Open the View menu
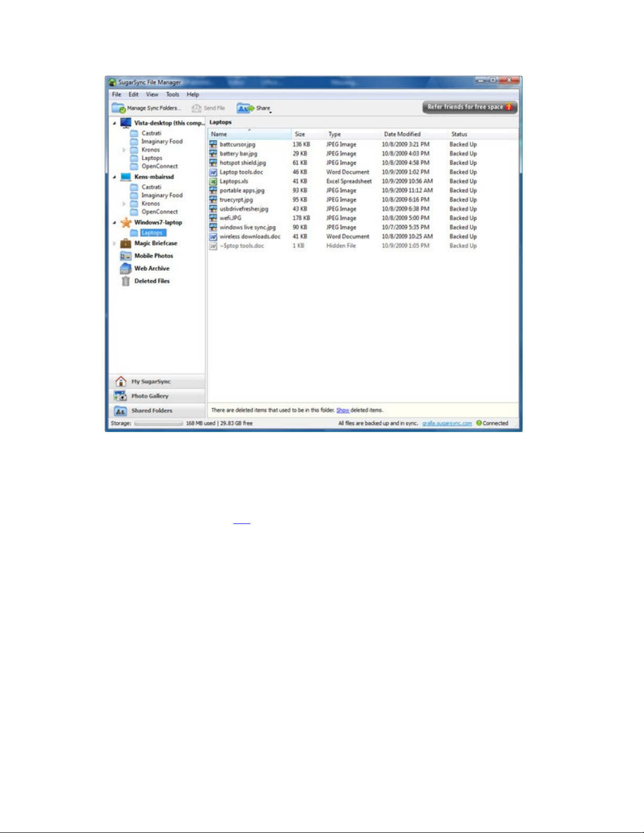Screen dimensions: 644x833 [x=152, y=95]
